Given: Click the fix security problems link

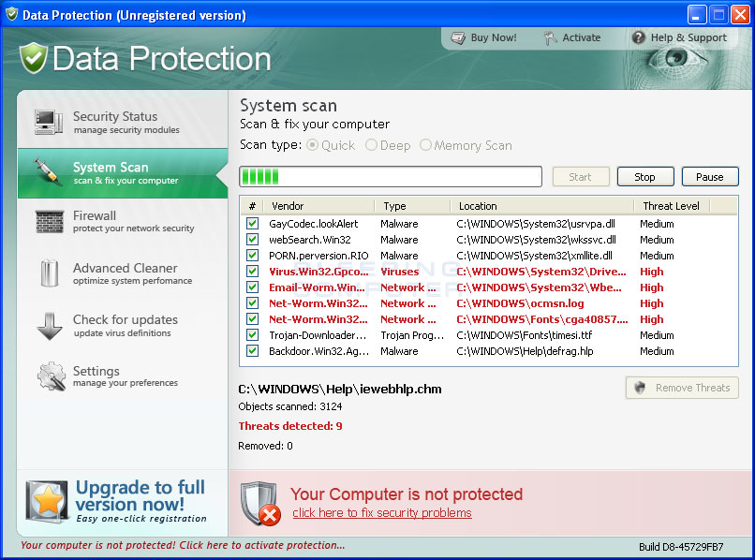Looking at the screenshot, I should pyautogui.click(x=381, y=513).
